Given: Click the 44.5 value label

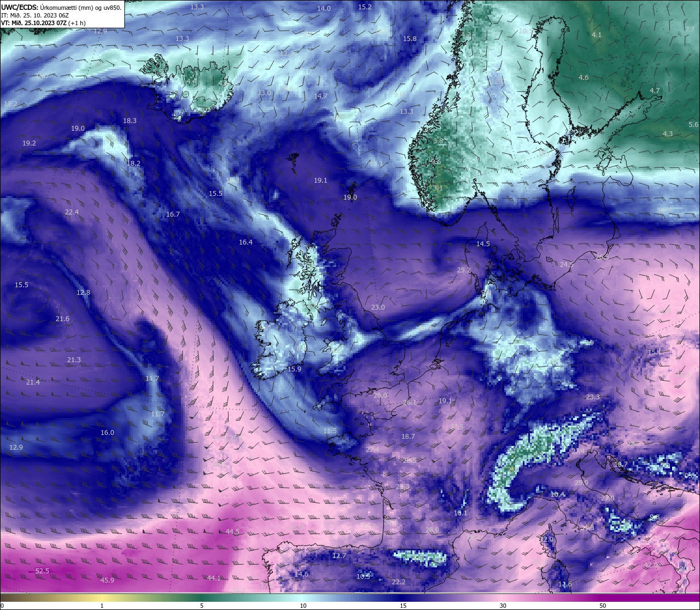Looking at the screenshot, I should (232, 531).
